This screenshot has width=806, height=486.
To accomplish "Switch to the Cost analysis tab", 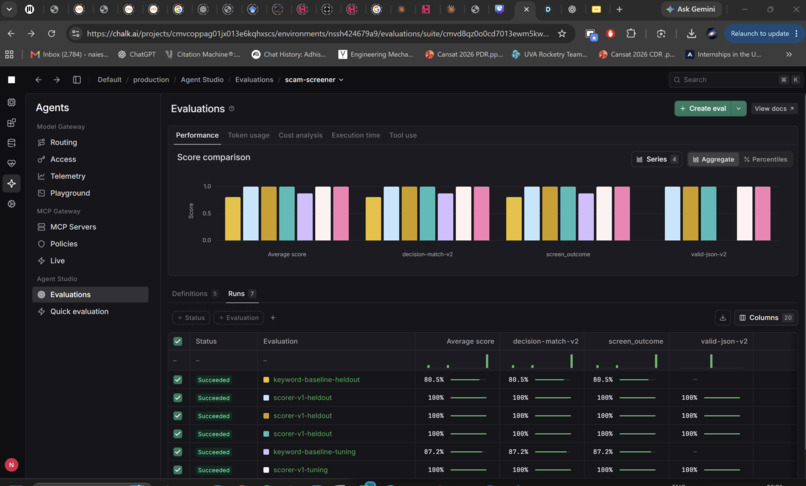I will [300, 135].
